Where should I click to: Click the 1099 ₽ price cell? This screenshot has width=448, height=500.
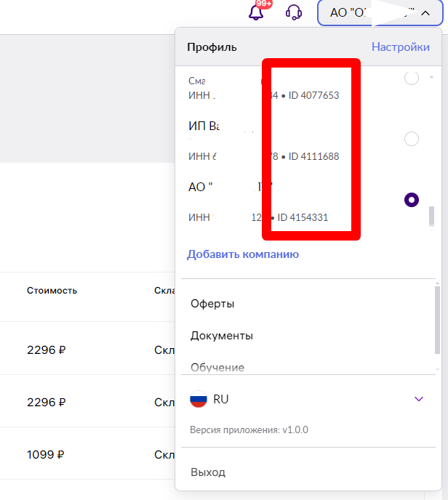pyautogui.click(x=45, y=454)
